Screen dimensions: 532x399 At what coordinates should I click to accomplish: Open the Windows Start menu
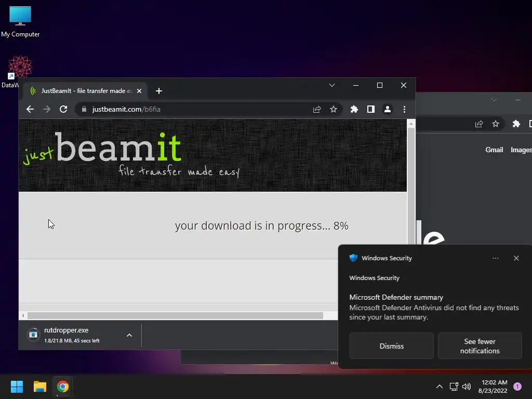click(x=17, y=387)
